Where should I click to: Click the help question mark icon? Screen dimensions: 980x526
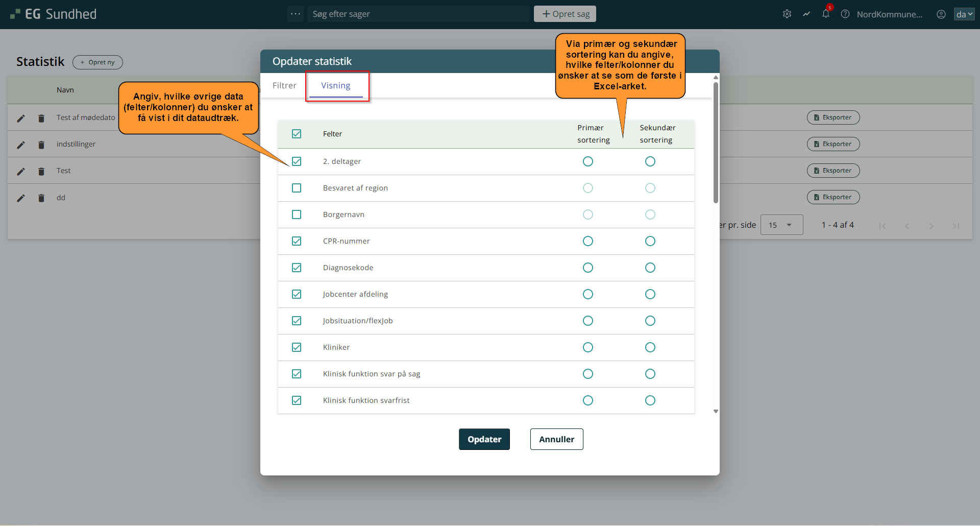(x=845, y=14)
